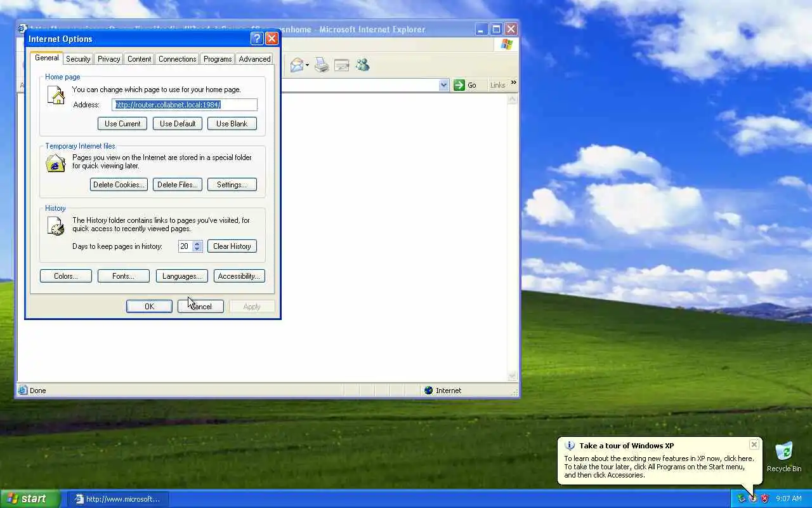Close the Windows XP tour balloon
The height and width of the screenshot is (508, 812).
(x=754, y=444)
